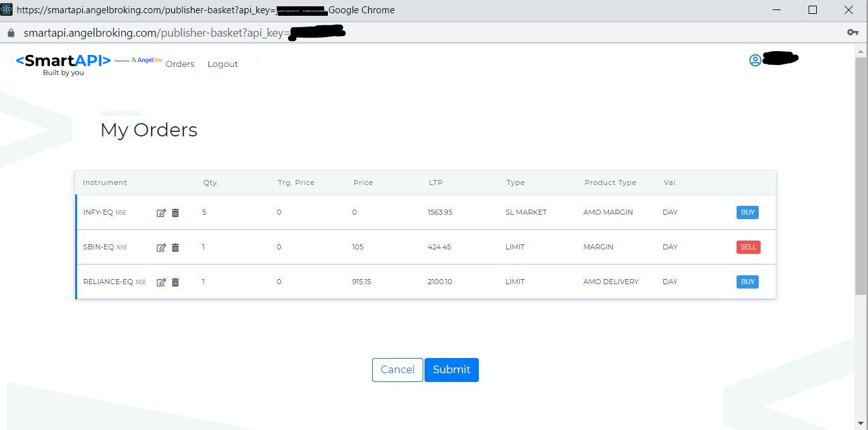Open the Orders menu item
The image size is (868, 430).
pos(180,64)
